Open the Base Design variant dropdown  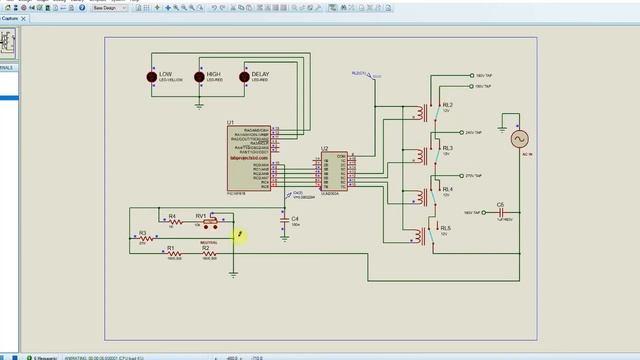click(109, 8)
